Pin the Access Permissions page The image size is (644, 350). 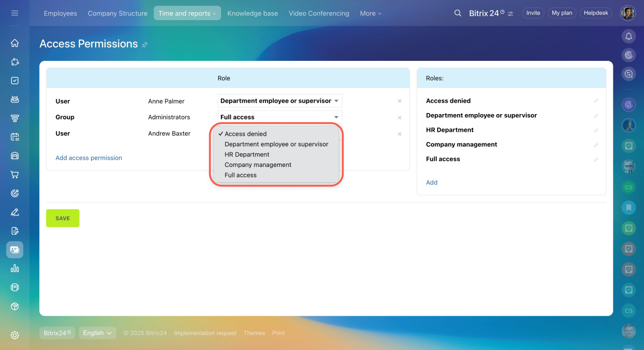point(145,45)
